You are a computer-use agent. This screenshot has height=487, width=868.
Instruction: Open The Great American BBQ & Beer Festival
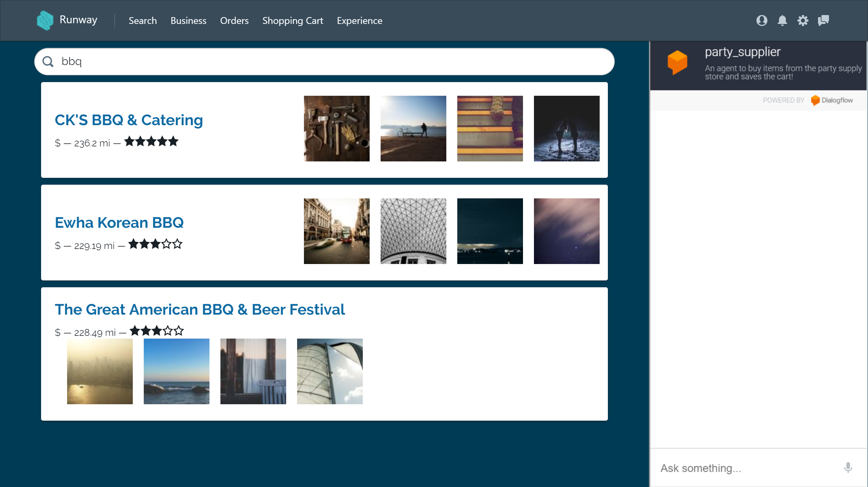coord(200,310)
